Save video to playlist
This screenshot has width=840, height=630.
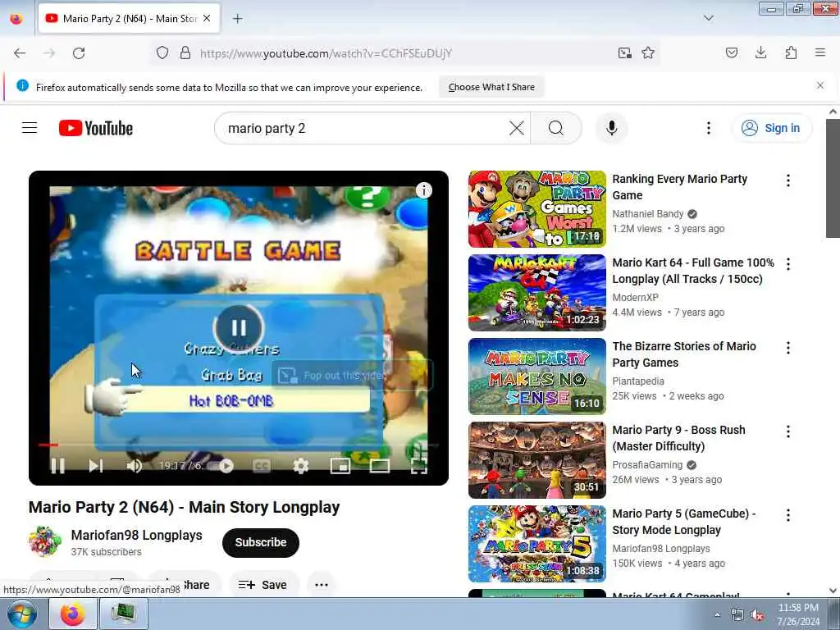263,585
